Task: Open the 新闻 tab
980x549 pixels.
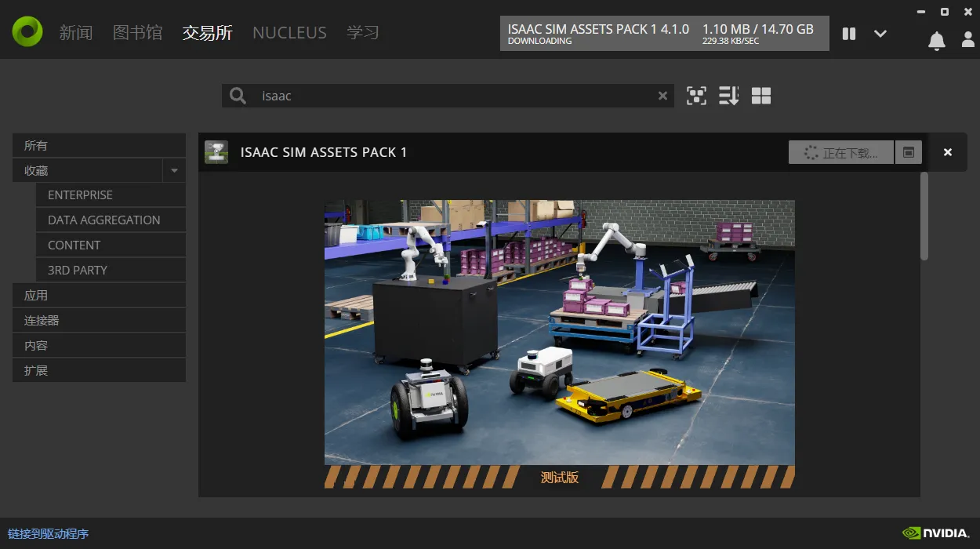Action: (75, 32)
